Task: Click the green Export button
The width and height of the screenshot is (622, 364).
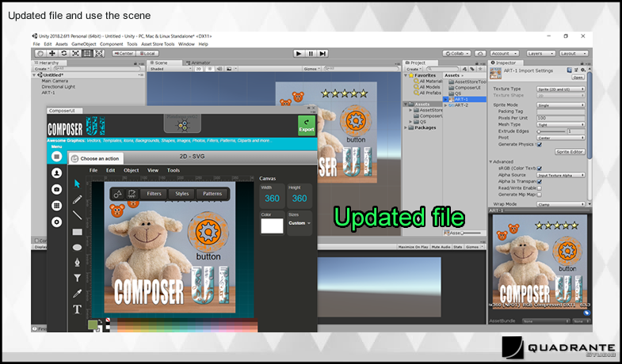Action: pyautogui.click(x=307, y=126)
